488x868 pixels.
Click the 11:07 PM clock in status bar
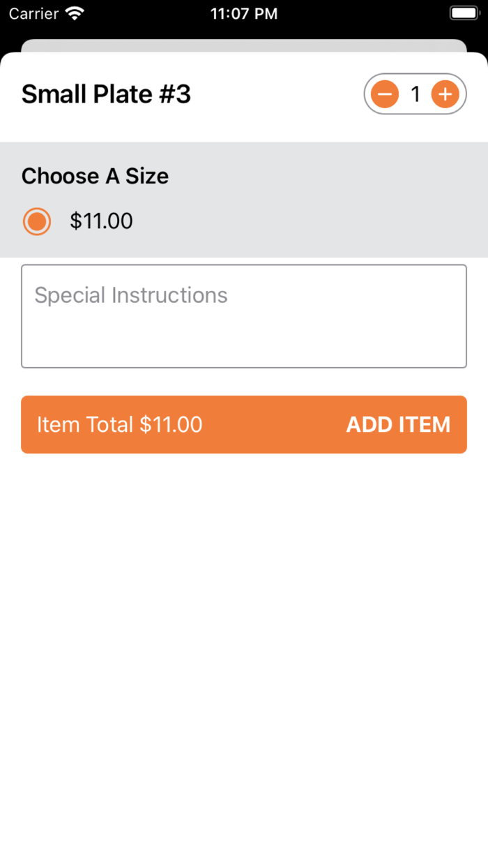click(x=243, y=13)
